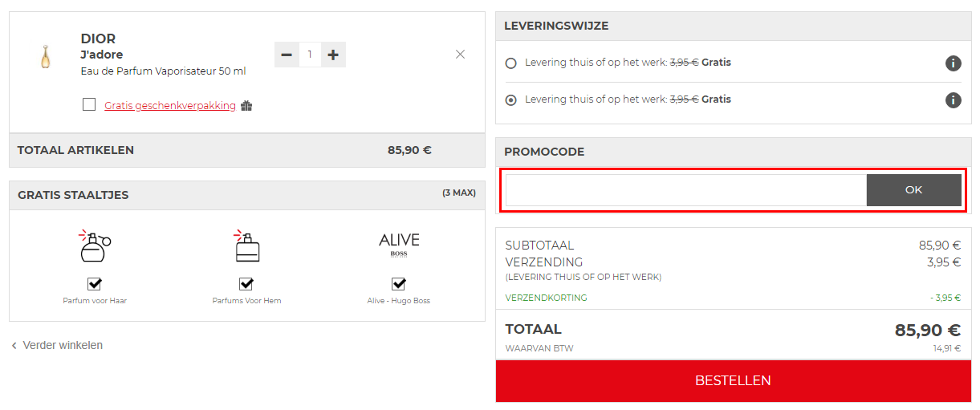Select the second delivery radio option
Viewport: 980px width, 410px height.
pos(511,100)
